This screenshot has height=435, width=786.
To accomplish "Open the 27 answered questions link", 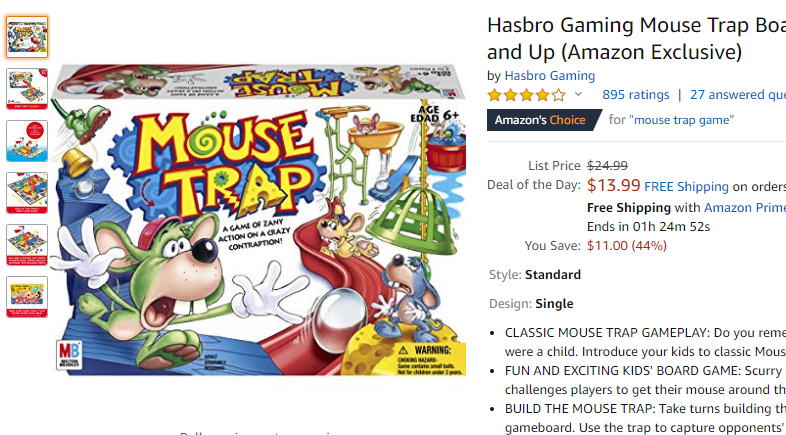I will (x=738, y=95).
